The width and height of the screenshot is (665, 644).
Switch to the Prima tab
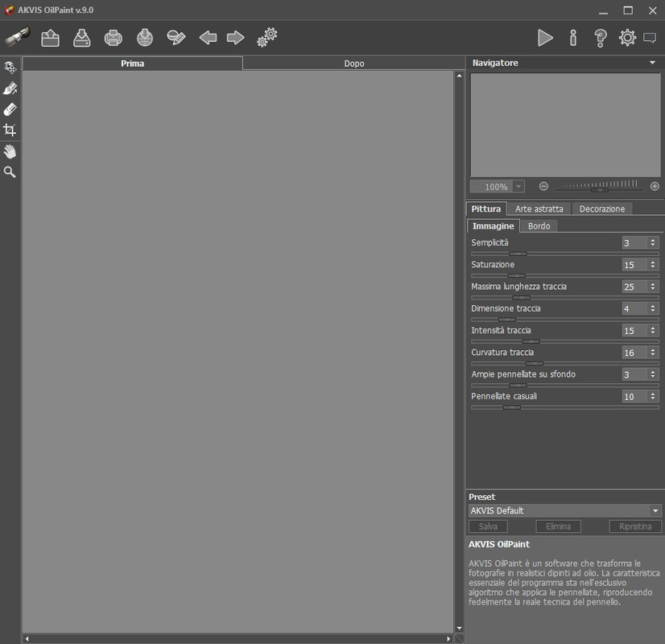[x=132, y=64]
